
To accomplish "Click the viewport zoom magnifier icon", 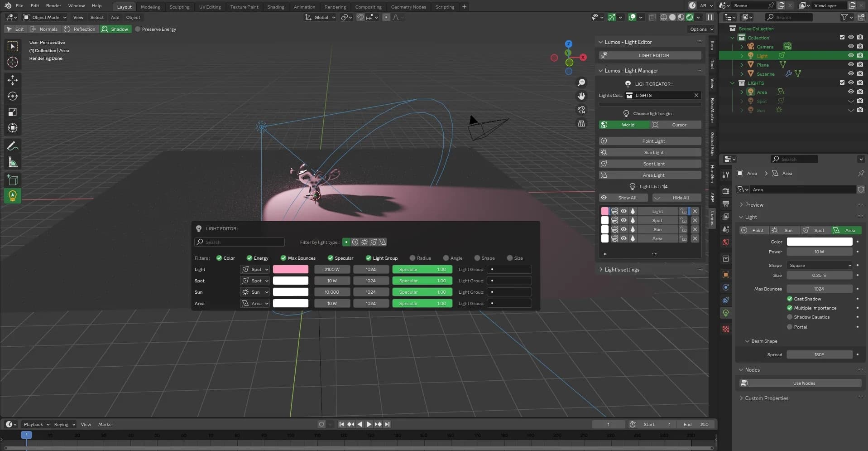I will coord(581,82).
